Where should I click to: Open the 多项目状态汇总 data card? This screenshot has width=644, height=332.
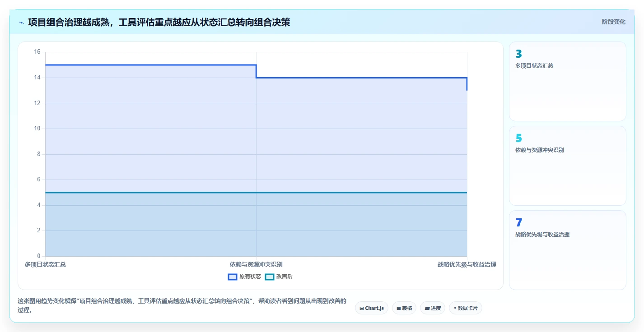click(x=568, y=81)
